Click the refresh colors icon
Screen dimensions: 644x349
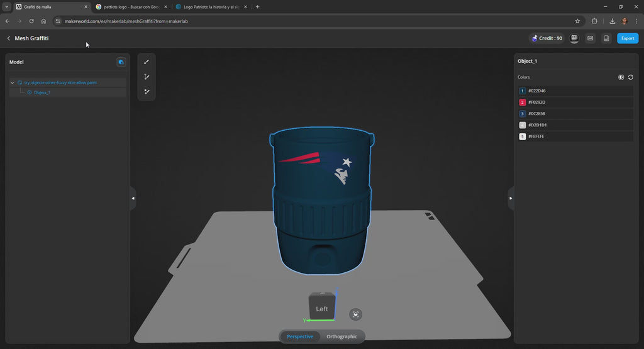[x=630, y=77]
